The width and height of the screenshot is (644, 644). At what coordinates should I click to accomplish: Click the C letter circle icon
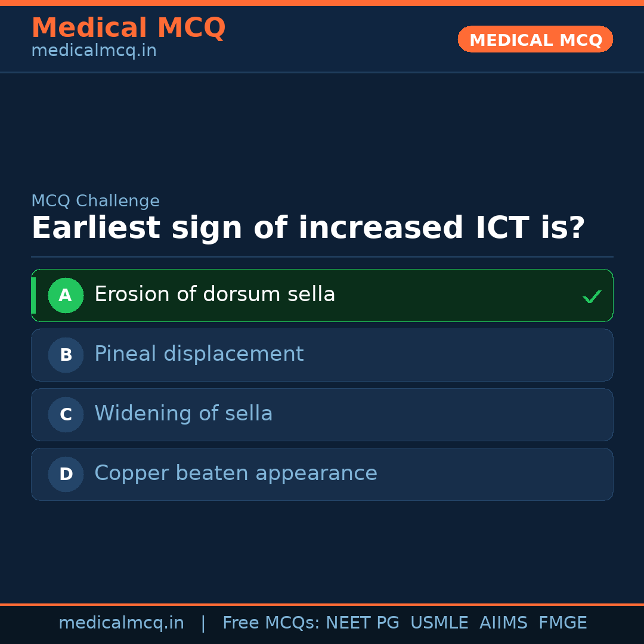tap(66, 414)
